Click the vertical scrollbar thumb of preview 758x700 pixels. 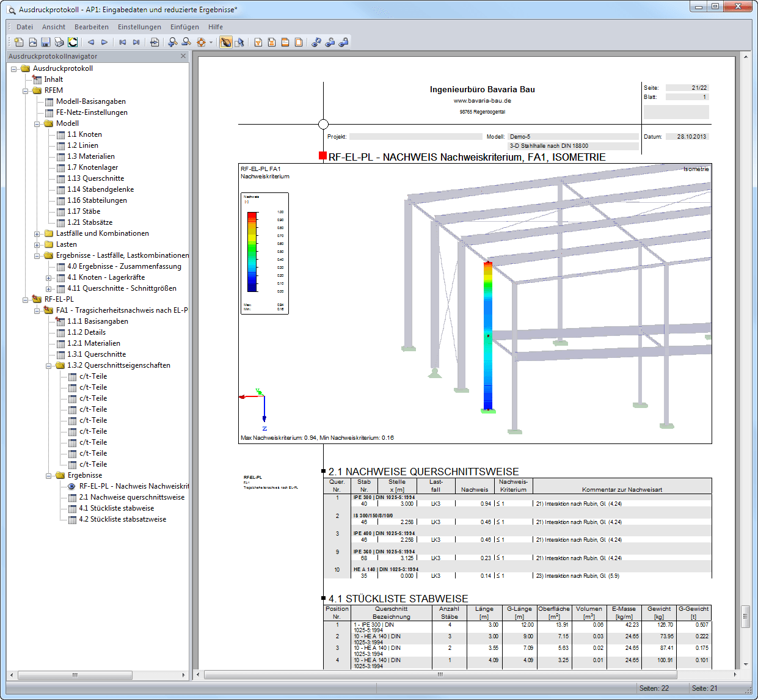pos(745,616)
